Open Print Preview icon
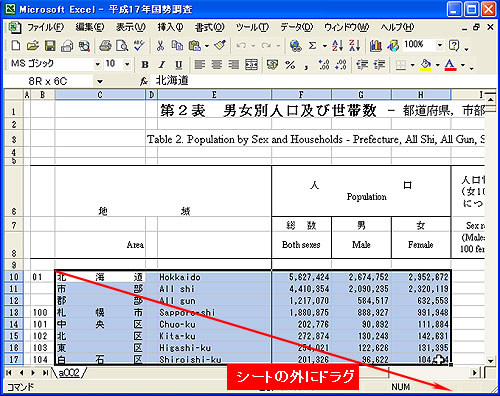This screenshot has width=500, height=396. pyautogui.click(x=122, y=45)
